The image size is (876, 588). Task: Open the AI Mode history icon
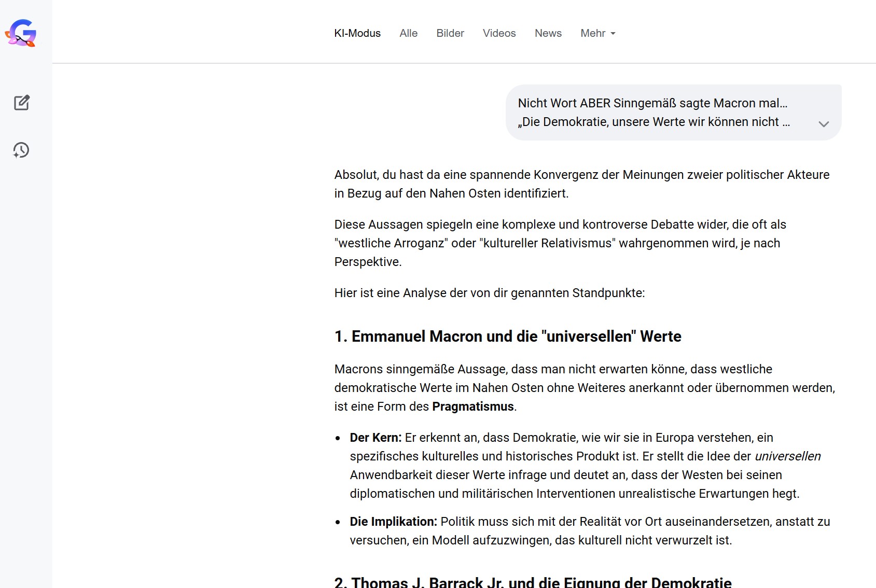(x=21, y=150)
